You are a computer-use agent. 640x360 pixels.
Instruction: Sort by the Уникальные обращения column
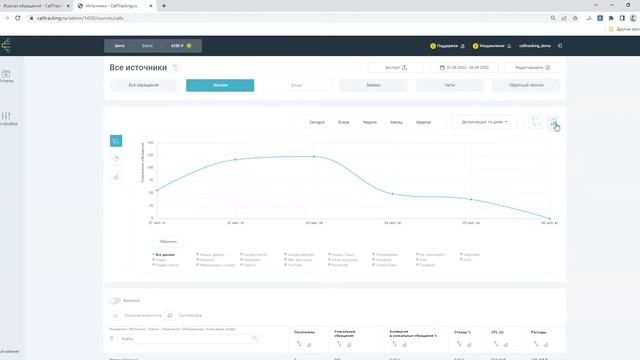(339, 344)
